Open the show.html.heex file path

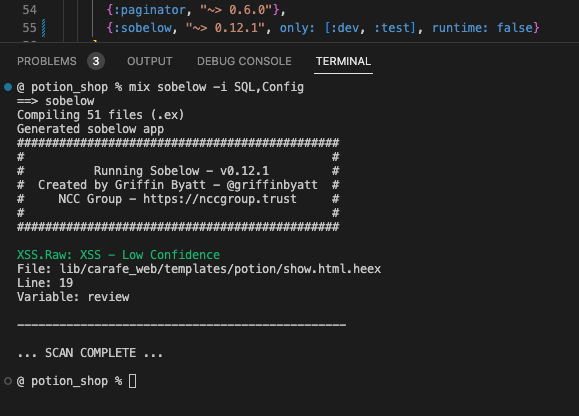point(220,269)
